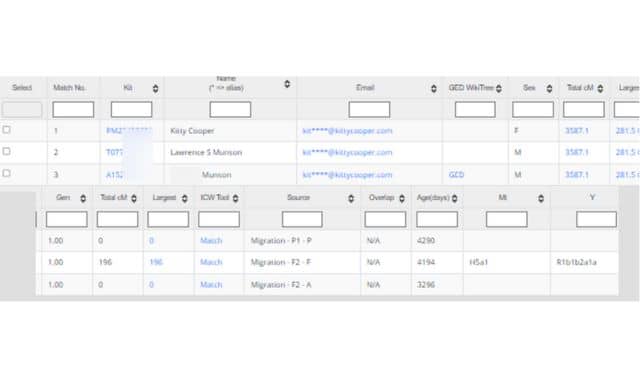640x378 pixels.
Task: Sort by Age(days) column arrows
Action: point(454,198)
